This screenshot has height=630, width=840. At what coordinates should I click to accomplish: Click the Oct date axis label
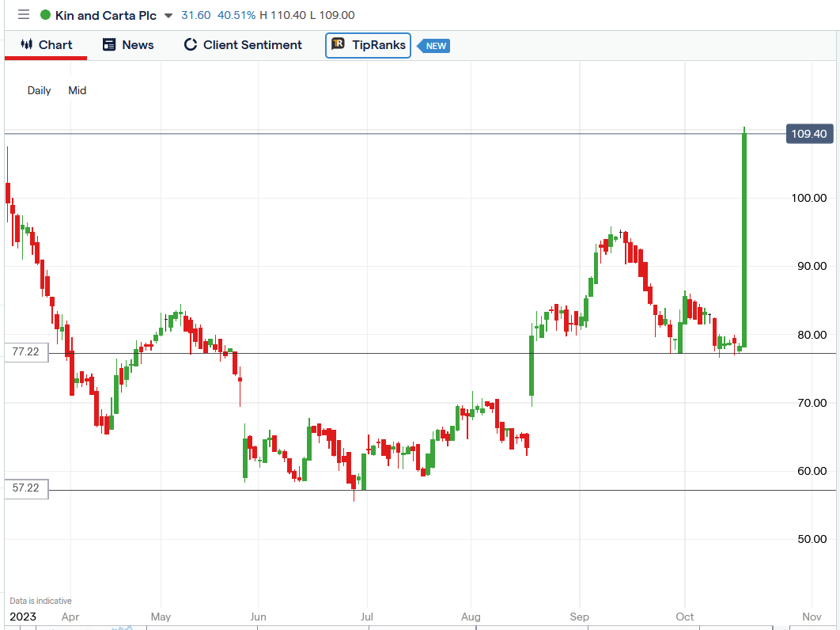(x=685, y=617)
